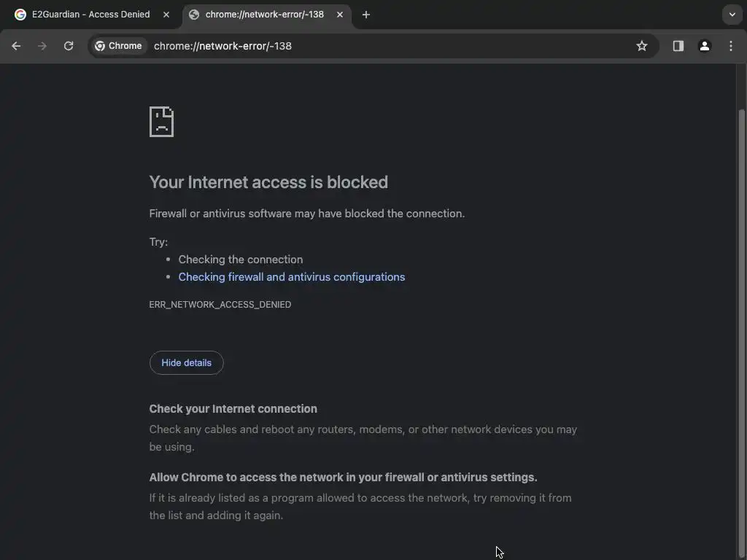This screenshot has width=747, height=560.
Task: Click the forward navigation arrow
Action: [x=42, y=46]
